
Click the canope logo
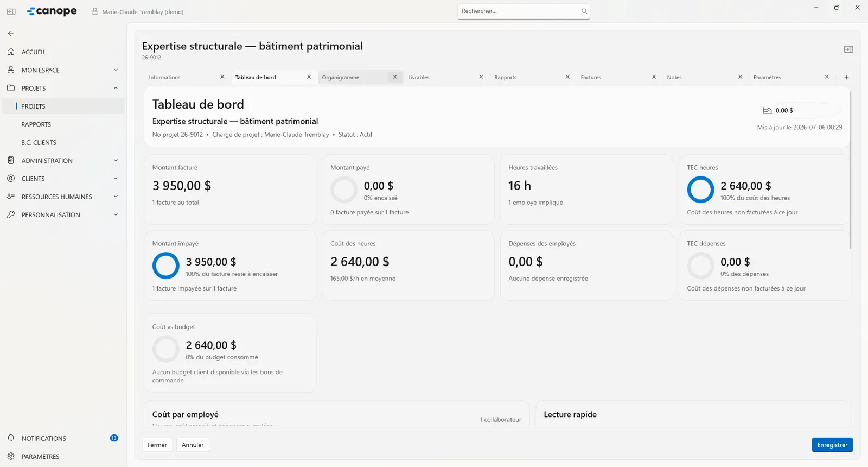(x=52, y=11)
